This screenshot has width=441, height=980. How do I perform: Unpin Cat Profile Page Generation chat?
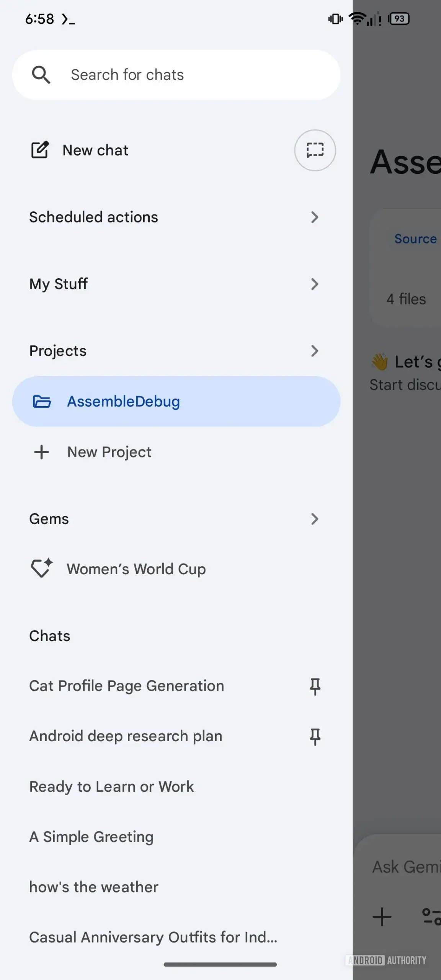pyautogui.click(x=315, y=686)
